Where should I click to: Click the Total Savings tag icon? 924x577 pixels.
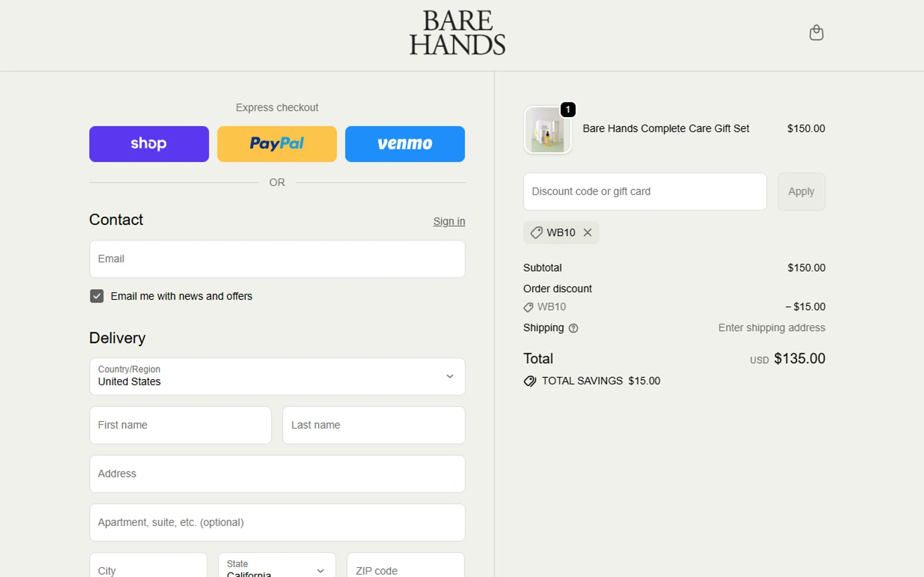[530, 382]
